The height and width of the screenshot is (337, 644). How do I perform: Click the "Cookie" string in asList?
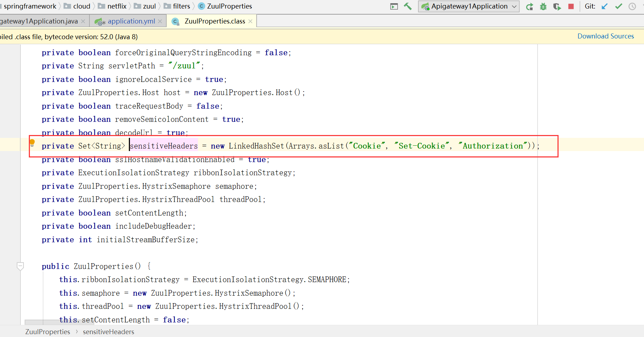pyautogui.click(x=367, y=146)
